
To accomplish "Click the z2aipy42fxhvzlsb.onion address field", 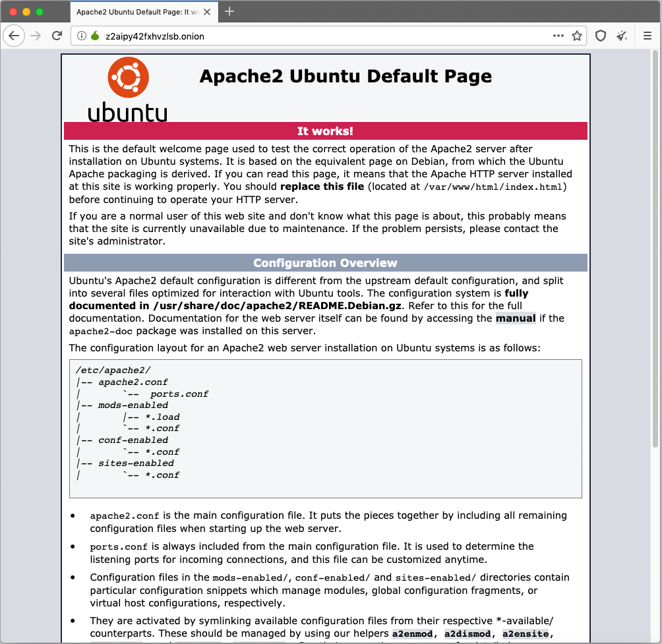I will click(316, 36).
